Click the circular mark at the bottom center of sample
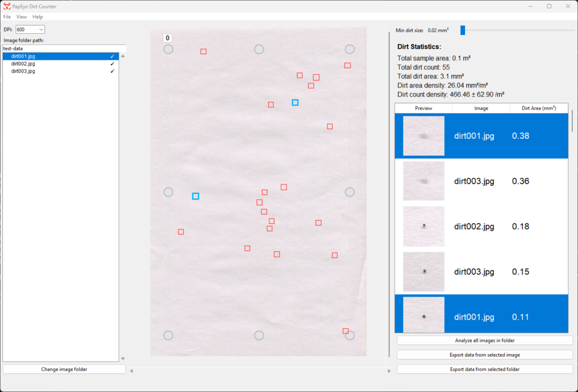The image size is (578, 392). coord(259,335)
